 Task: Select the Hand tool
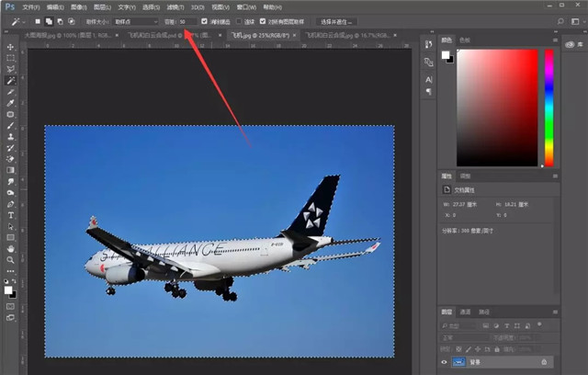point(11,248)
